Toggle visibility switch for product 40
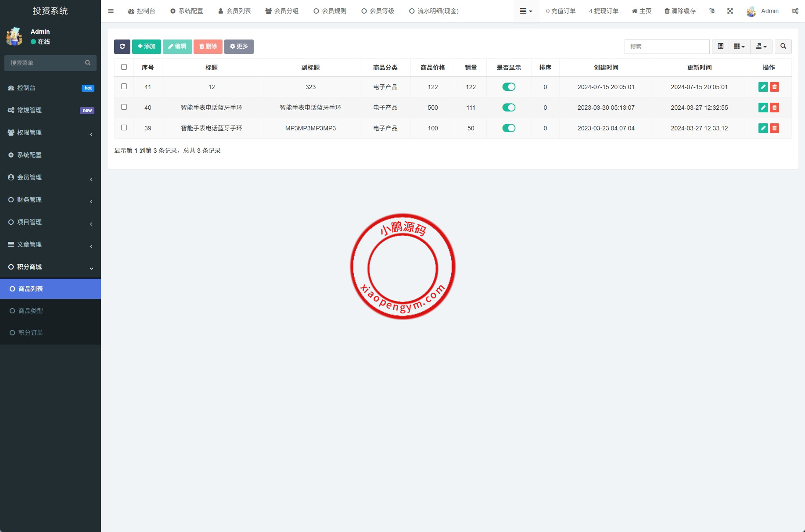805x532 pixels. click(x=509, y=108)
